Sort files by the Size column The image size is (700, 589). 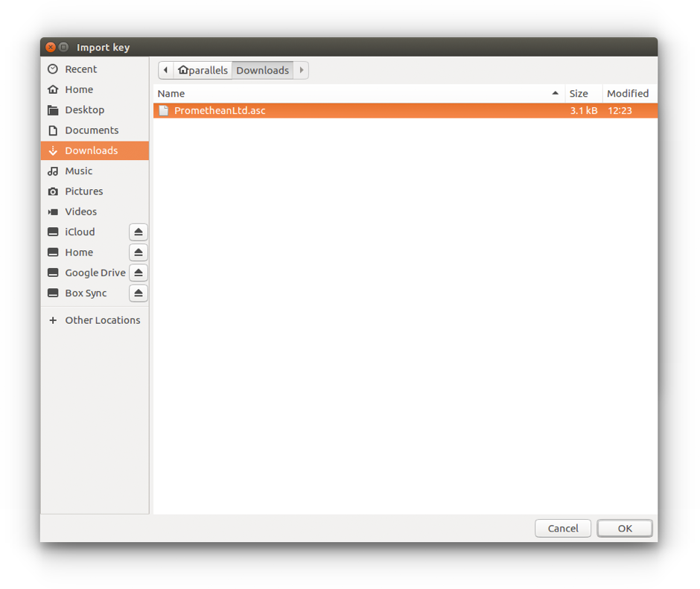pos(578,94)
